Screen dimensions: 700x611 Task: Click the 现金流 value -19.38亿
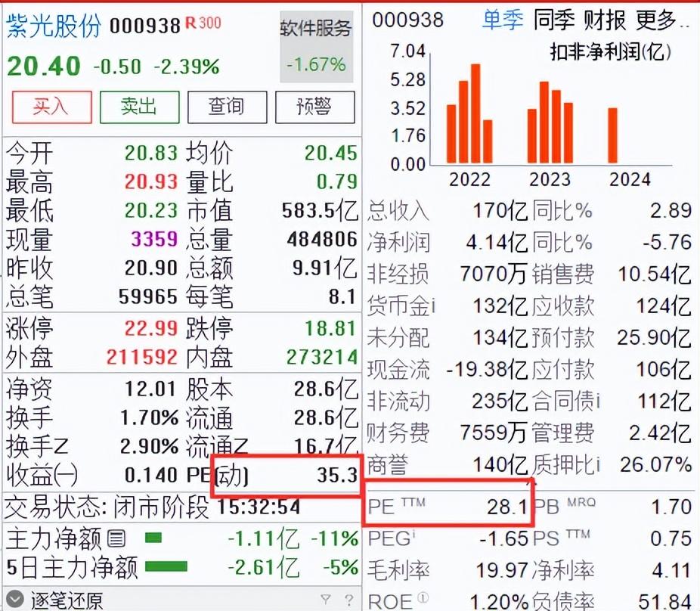coord(487,369)
